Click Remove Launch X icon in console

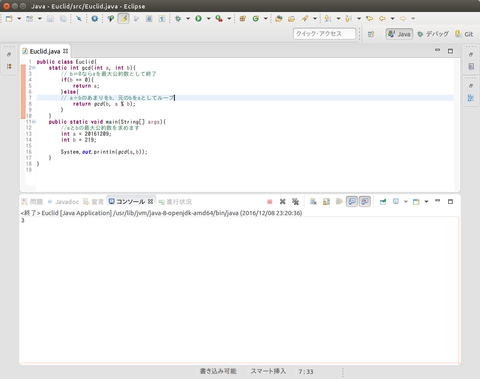(x=282, y=201)
